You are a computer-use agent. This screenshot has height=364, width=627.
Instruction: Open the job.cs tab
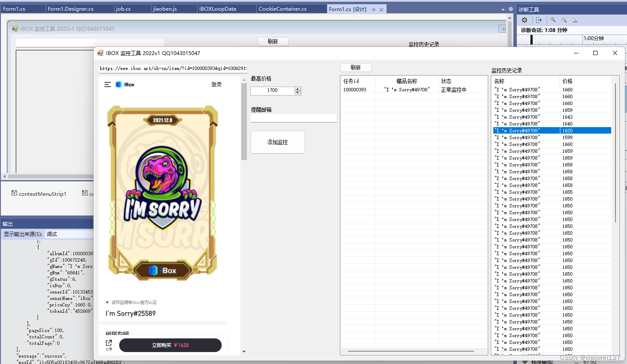[123, 9]
